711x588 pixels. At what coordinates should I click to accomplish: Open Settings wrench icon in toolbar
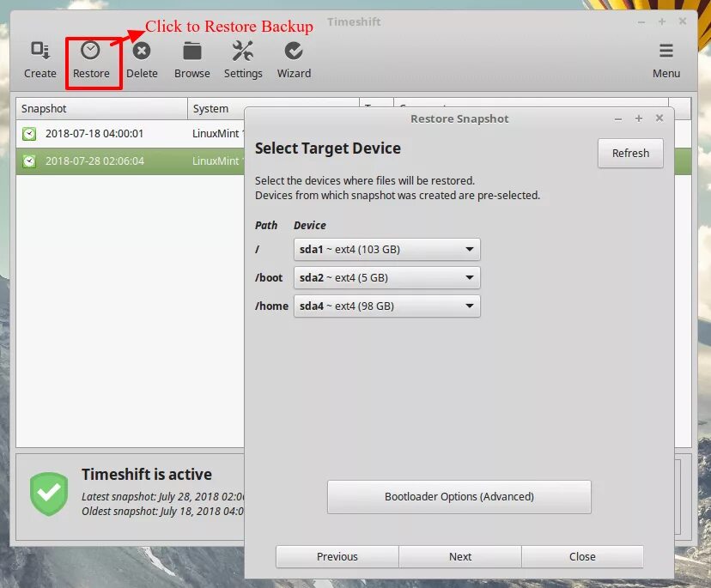[x=243, y=51]
